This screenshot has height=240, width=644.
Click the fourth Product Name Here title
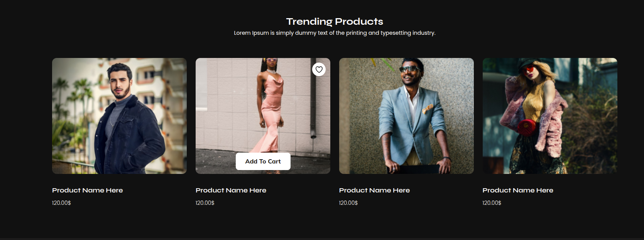(518, 190)
